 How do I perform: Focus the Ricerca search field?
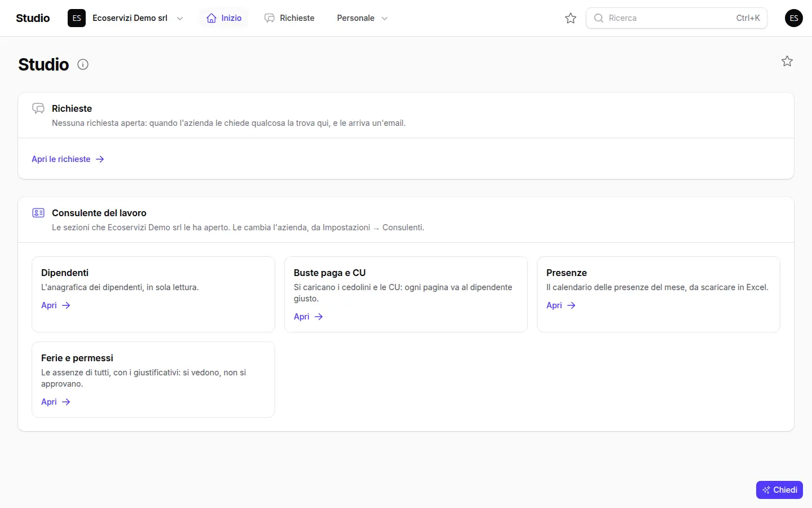click(677, 18)
